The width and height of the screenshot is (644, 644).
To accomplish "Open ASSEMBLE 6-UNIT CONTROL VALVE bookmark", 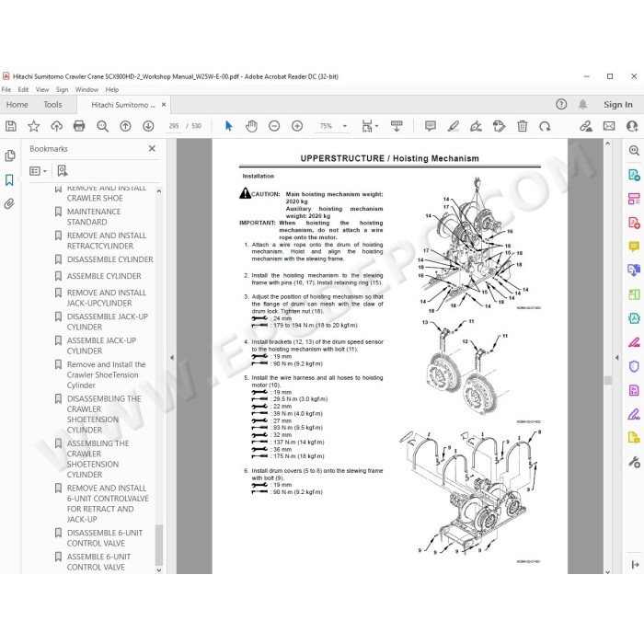I will point(98,562).
